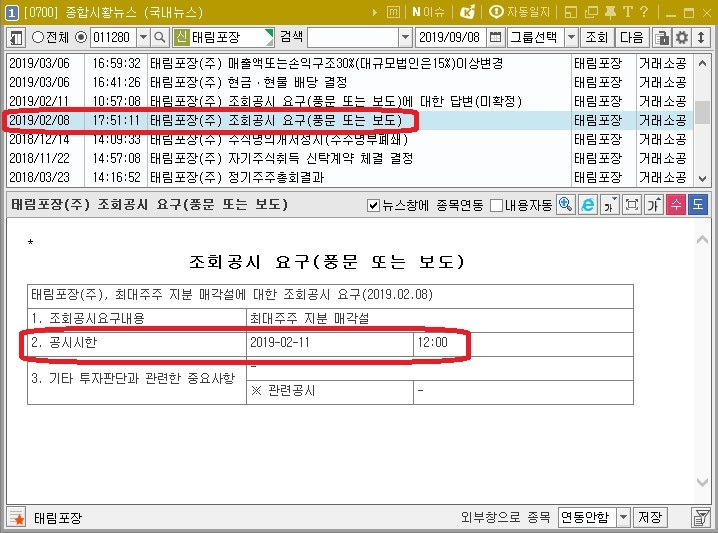Viewport: 718px width, 533px height.
Task: Click the blue 도 sell icon
Action: pos(698,205)
